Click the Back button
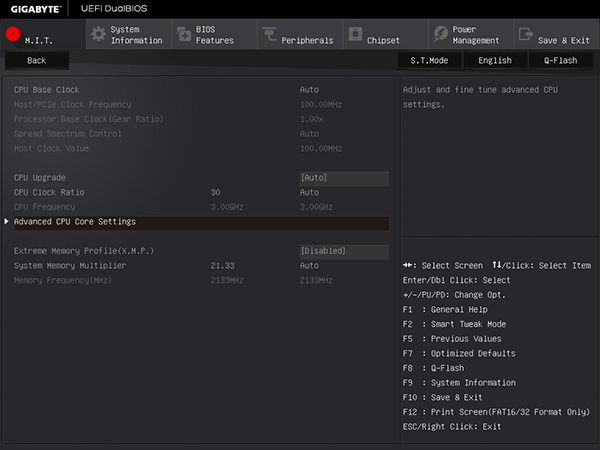 [x=37, y=60]
